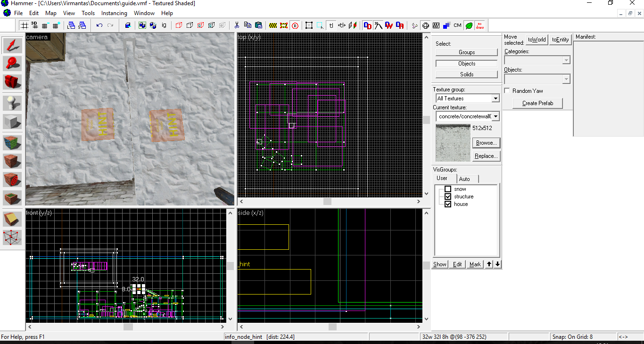
Task: Open the Categories dropdown
Action: 566,60
